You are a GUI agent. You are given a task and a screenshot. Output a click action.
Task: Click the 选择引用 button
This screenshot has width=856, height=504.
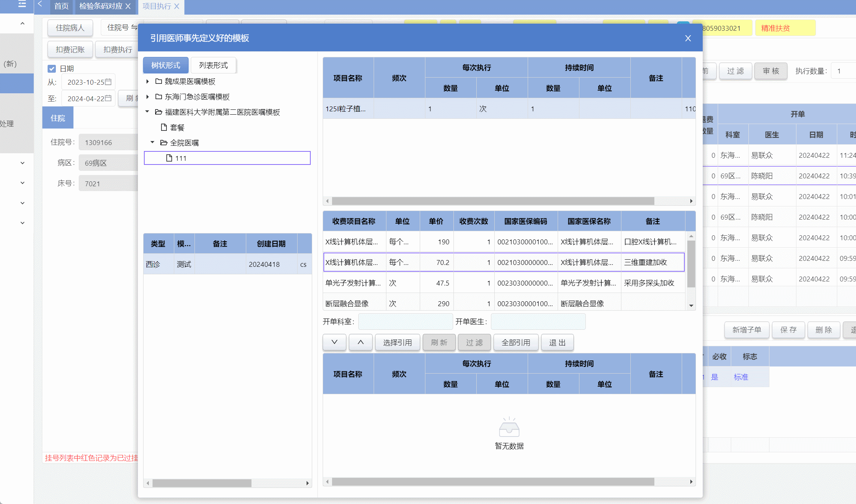(x=397, y=342)
